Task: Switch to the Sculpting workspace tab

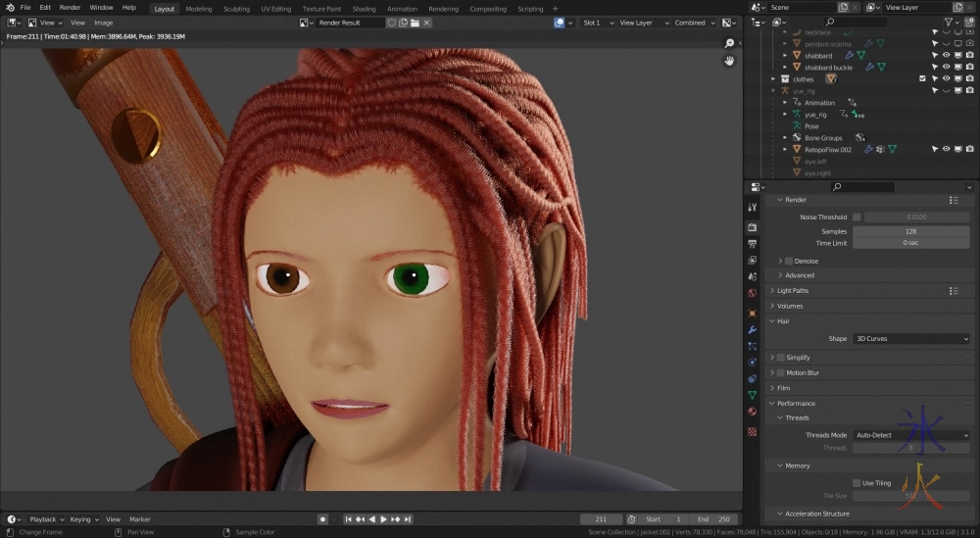Action: (x=236, y=8)
